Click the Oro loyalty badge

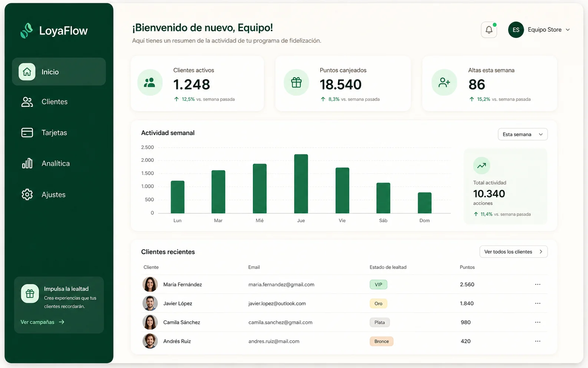click(379, 303)
